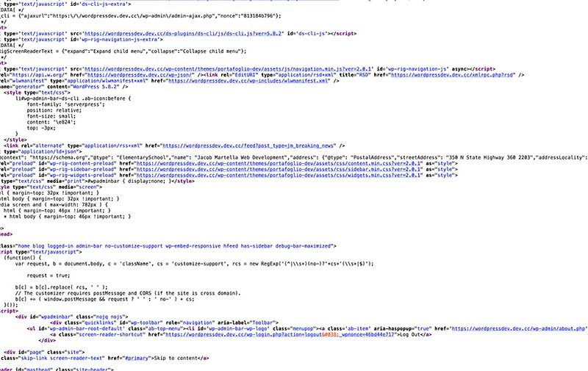Click the 'wp-admin-bar-wp-logo' id value
The width and height of the screenshot is (588, 371).
point(237,328)
